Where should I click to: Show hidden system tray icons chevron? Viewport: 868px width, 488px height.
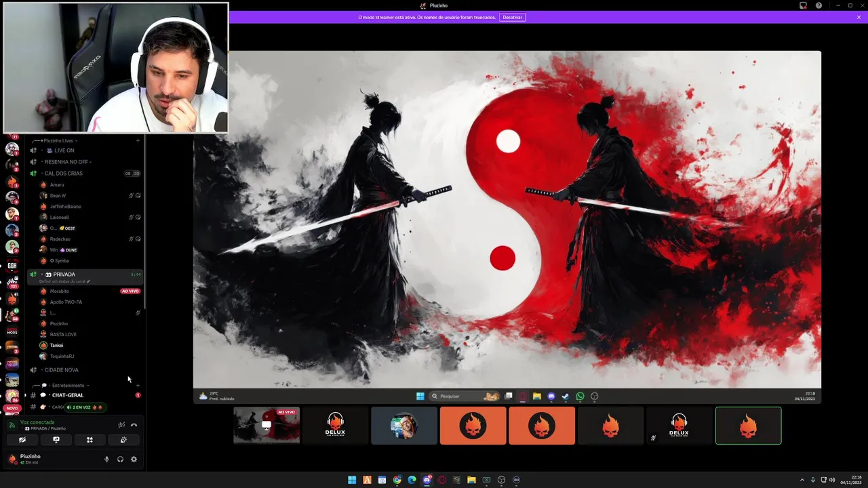point(803,480)
